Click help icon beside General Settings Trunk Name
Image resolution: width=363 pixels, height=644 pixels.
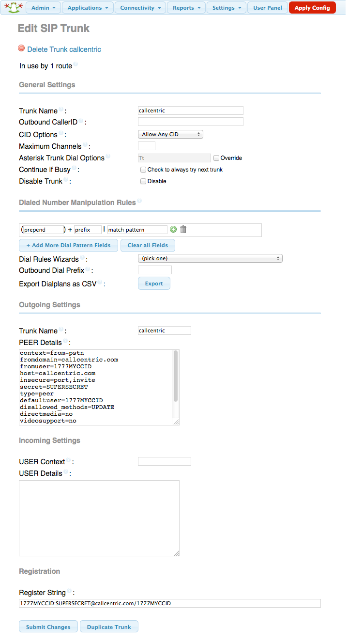(61, 110)
